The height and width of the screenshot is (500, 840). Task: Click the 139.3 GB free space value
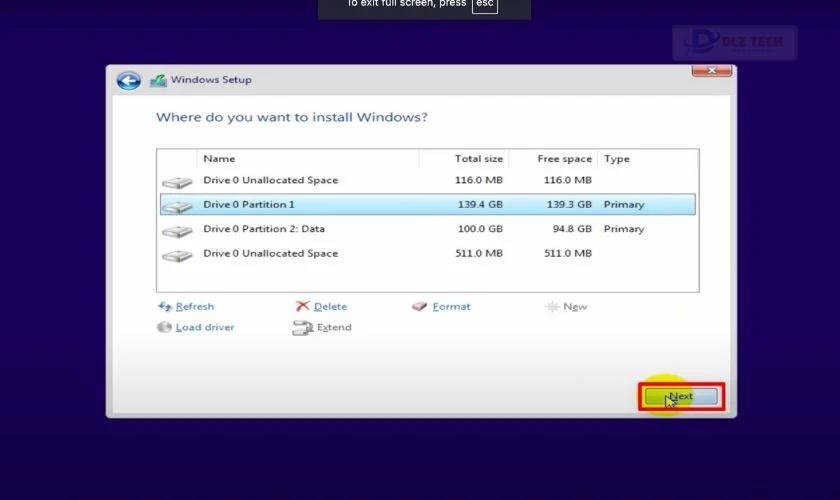pos(569,205)
